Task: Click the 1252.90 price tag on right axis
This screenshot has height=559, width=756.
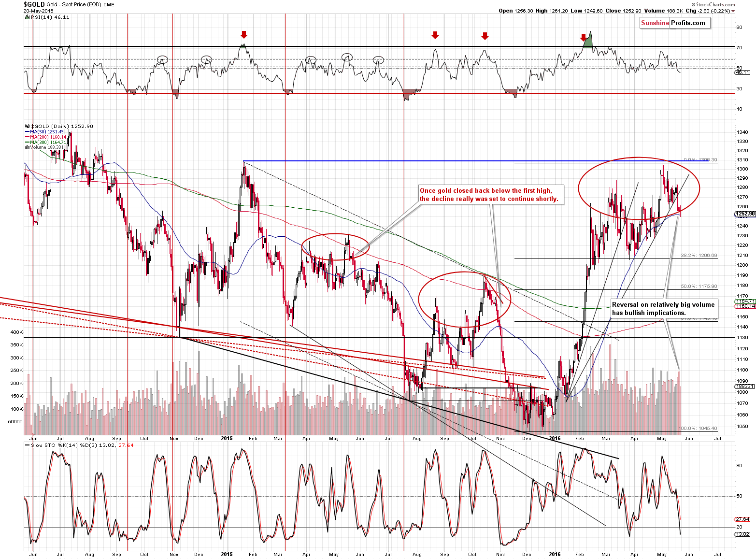Action: click(x=746, y=214)
